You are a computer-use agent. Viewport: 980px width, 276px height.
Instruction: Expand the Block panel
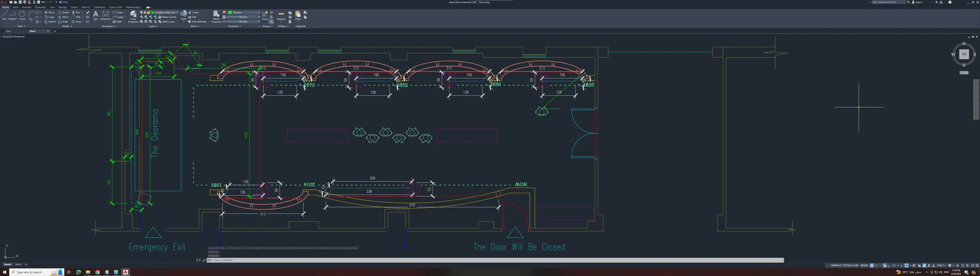pos(195,26)
